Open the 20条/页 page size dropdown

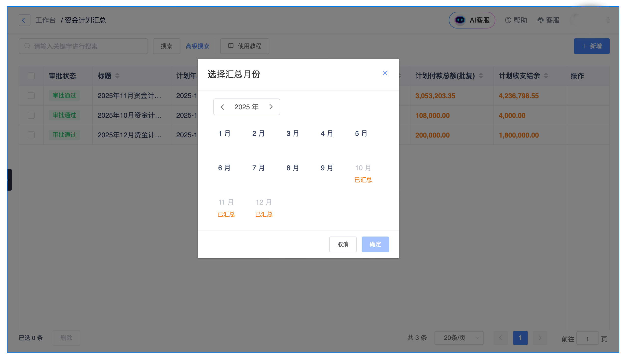pos(459,338)
